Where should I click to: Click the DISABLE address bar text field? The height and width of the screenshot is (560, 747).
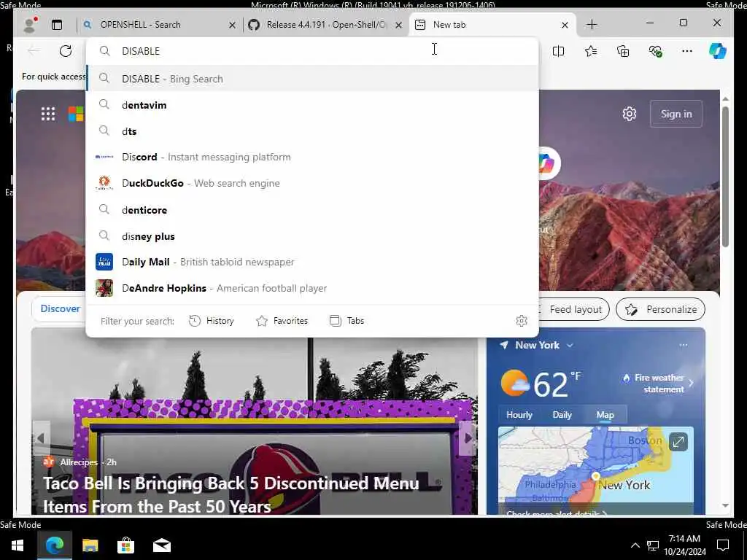tap(312, 51)
